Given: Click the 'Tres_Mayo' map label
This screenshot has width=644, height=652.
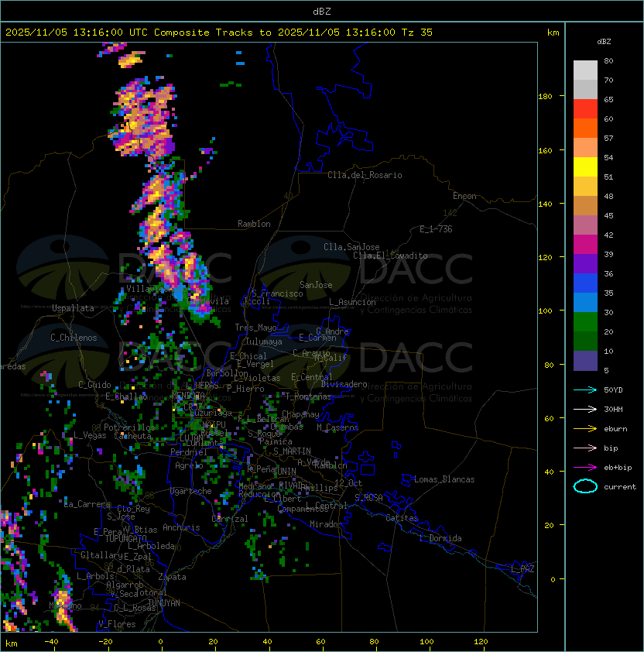Looking at the screenshot, I should [x=255, y=328].
